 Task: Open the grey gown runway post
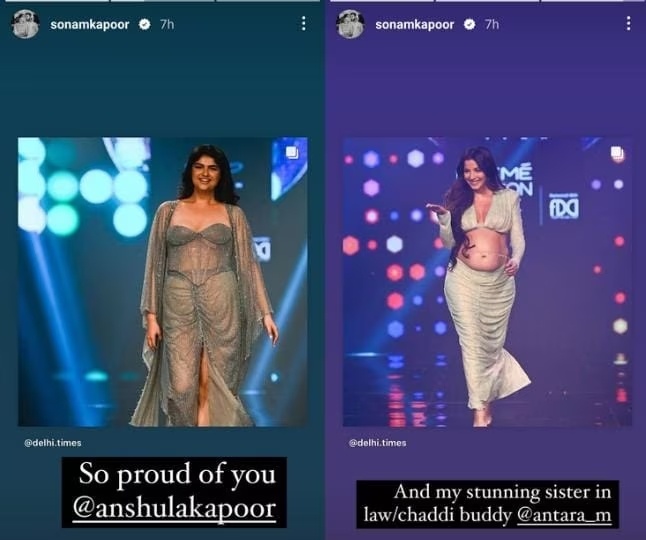pyautogui.click(x=163, y=282)
